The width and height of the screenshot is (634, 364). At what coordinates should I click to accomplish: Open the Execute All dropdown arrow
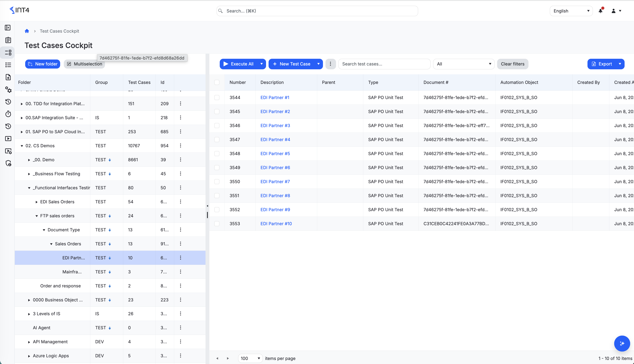click(x=261, y=64)
